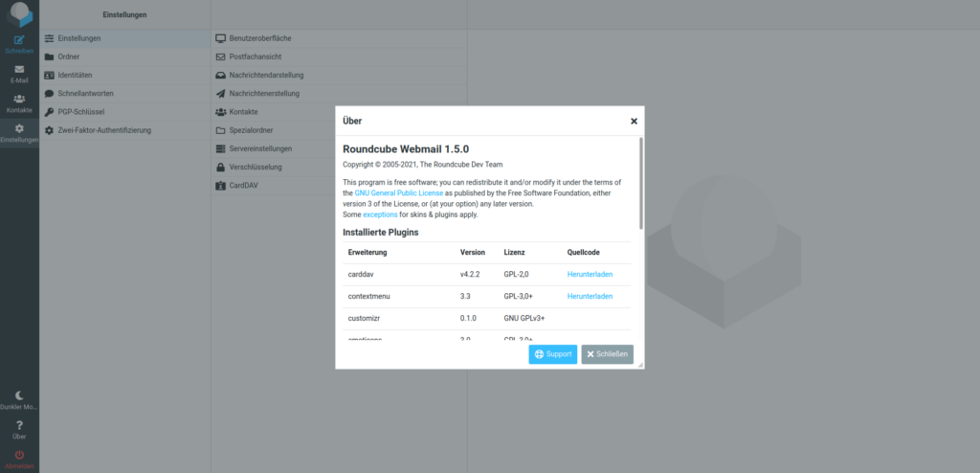Click the GNU GPLv3+ license cell
Screen dimensions: 980x473
tap(524, 318)
